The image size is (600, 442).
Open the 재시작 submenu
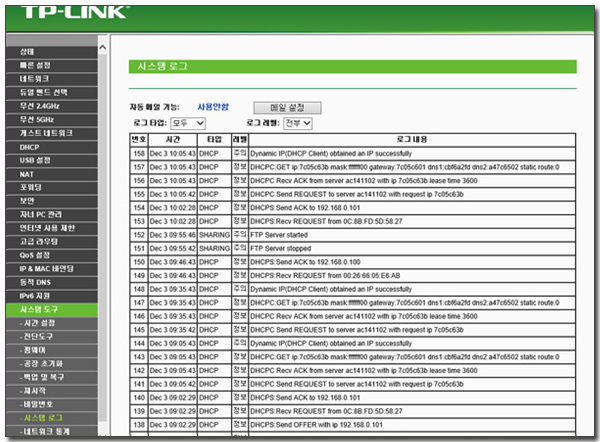tap(52, 391)
